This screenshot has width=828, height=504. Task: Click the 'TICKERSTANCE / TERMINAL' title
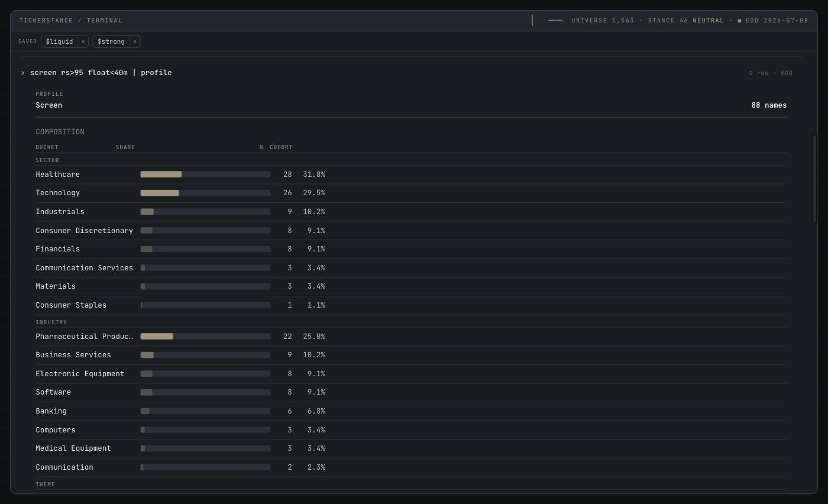(71, 21)
